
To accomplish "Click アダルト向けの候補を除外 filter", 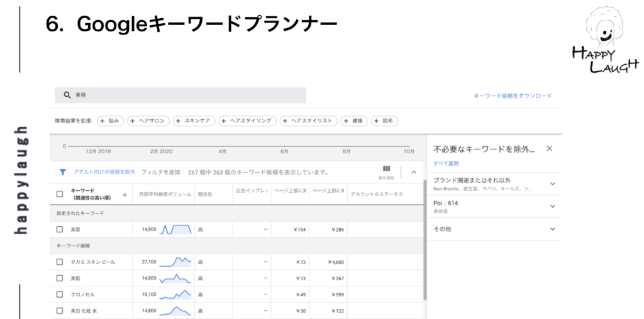I will (x=104, y=172).
